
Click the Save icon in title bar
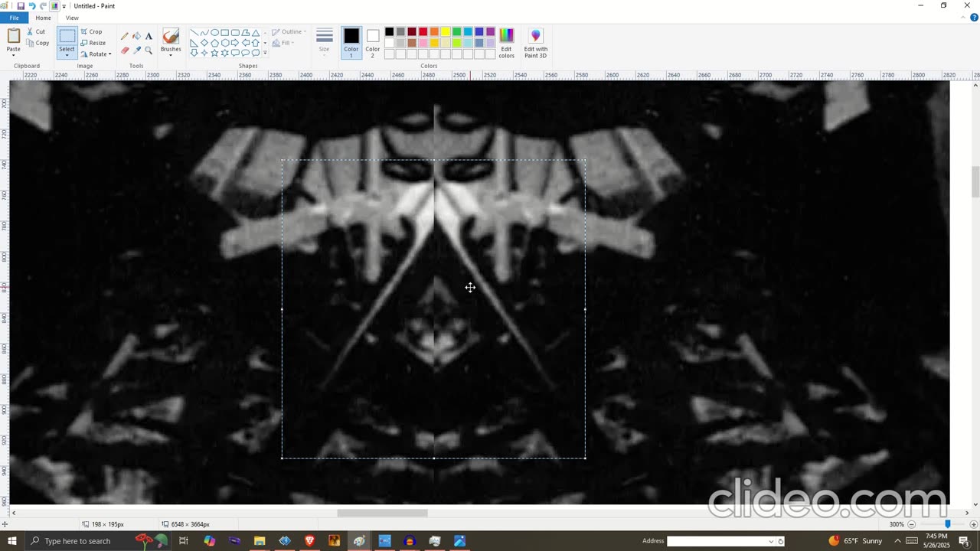pyautogui.click(x=21, y=5)
